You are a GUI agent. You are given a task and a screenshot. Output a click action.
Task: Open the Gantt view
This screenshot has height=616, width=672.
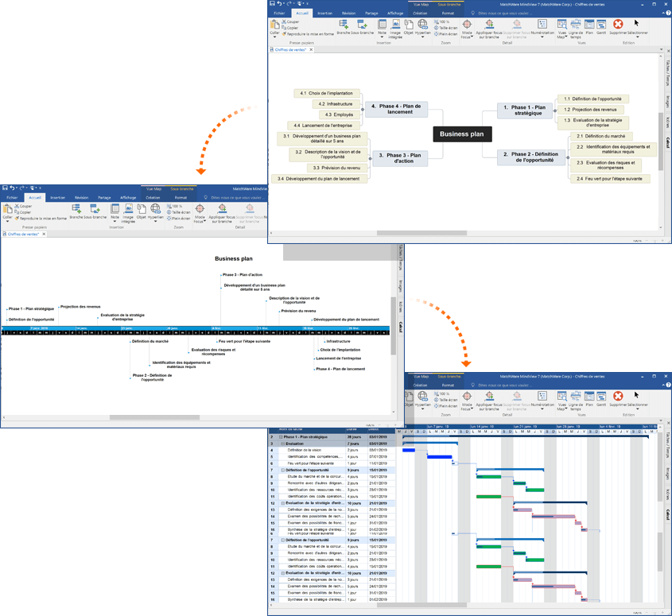tap(601, 23)
